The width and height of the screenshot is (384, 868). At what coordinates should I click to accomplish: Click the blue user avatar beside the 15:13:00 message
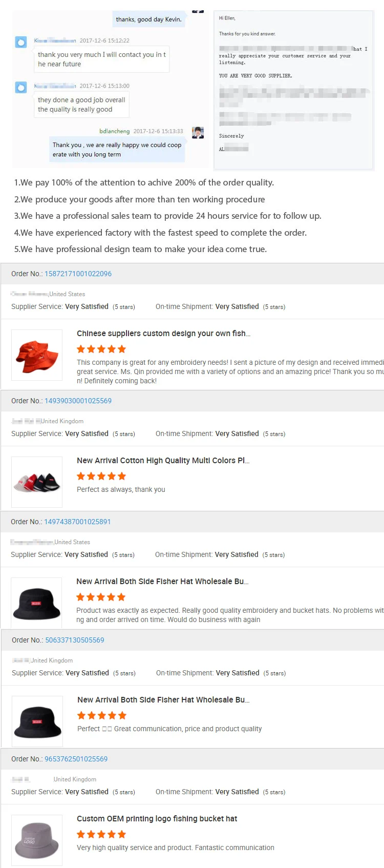point(21,88)
